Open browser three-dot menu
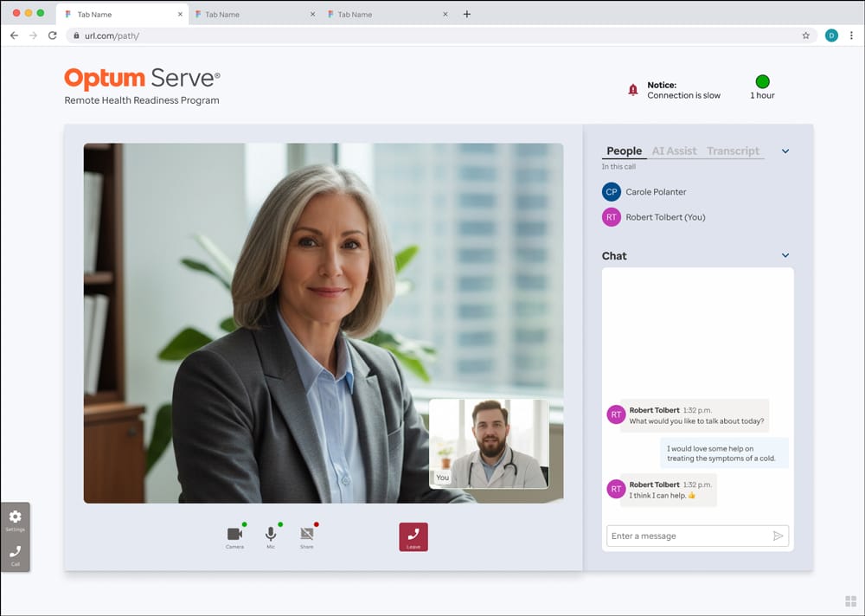This screenshot has height=616, width=865. [x=851, y=35]
